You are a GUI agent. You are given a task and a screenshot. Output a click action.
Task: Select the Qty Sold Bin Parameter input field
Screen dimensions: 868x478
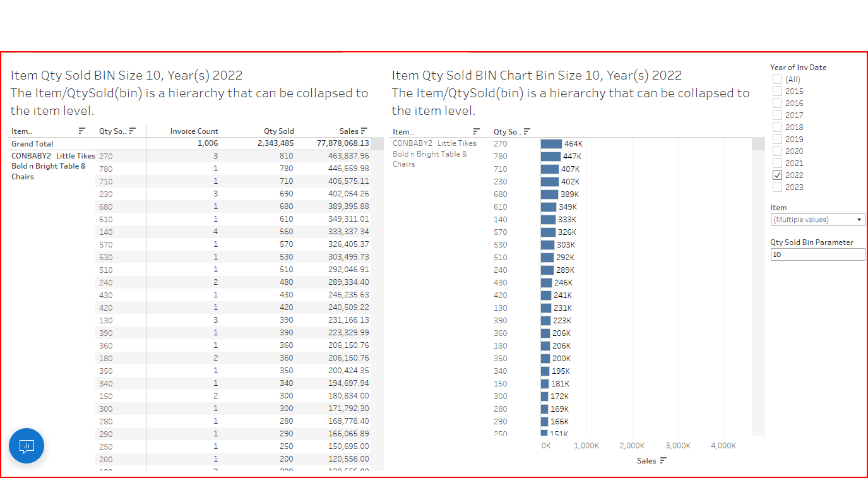coord(817,254)
